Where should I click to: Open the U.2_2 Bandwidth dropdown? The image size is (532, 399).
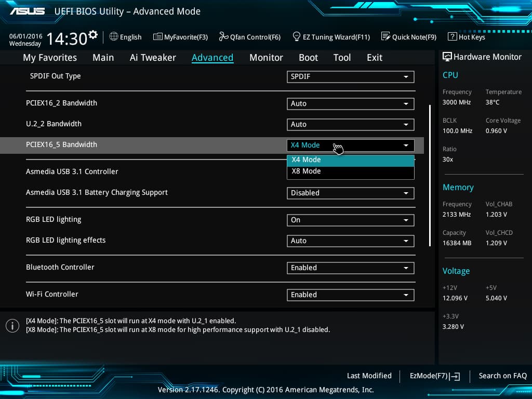[351, 125]
